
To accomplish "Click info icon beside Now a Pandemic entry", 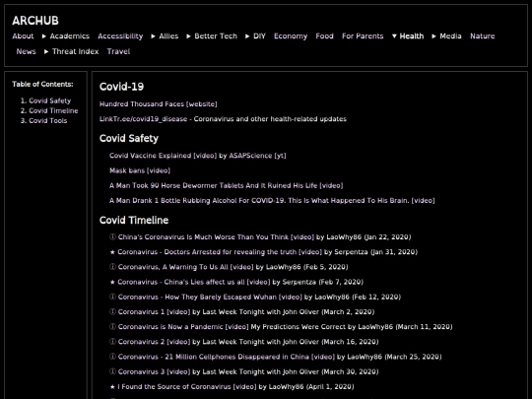I will coord(112,326).
